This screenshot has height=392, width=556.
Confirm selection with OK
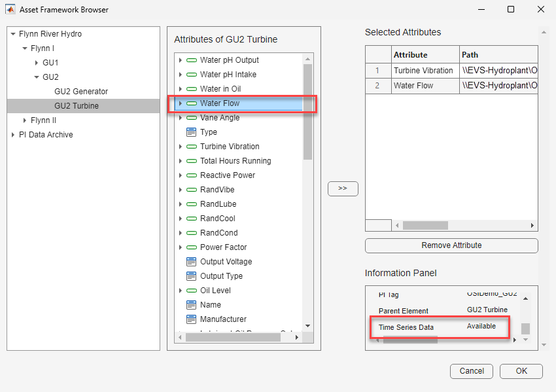coord(521,371)
